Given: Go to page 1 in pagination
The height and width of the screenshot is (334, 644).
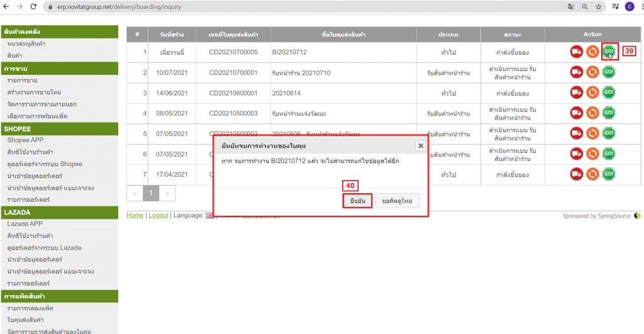Looking at the screenshot, I should click(151, 193).
